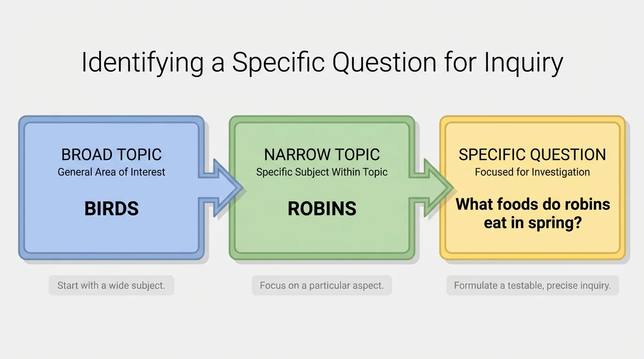
Task: Select the bold BIRDS label
Action: 111,208
